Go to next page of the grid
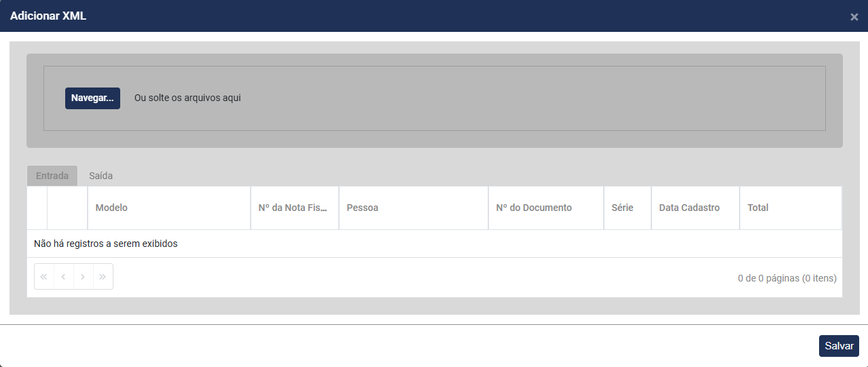 [83, 277]
